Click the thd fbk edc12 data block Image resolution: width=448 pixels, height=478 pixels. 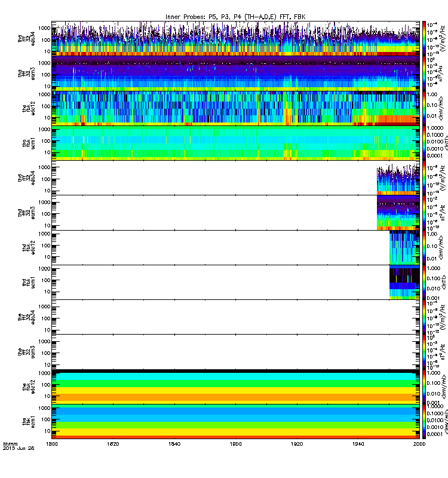pos(404,247)
